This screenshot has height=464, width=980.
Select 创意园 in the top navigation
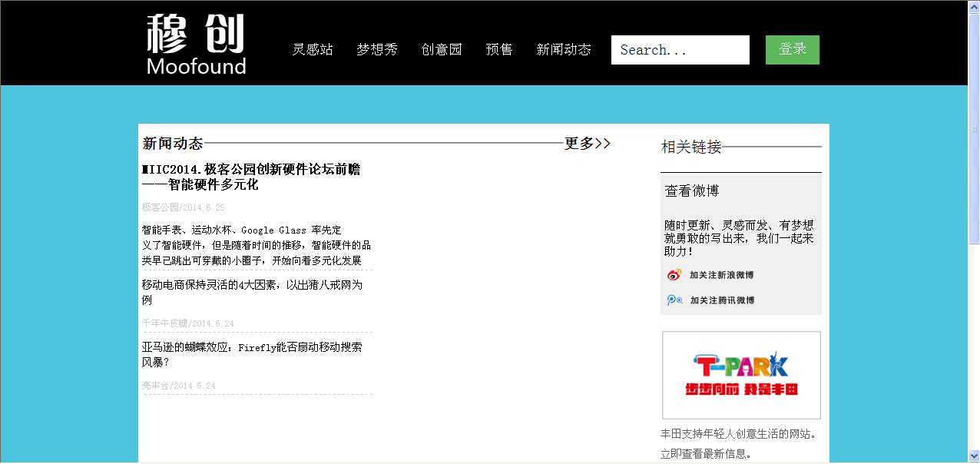[x=442, y=50]
